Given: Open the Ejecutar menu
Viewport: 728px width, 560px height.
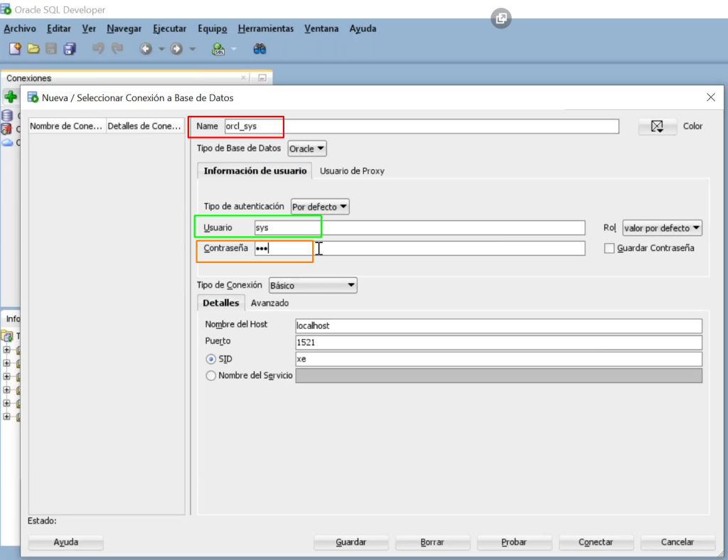Looking at the screenshot, I should click(x=169, y=28).
